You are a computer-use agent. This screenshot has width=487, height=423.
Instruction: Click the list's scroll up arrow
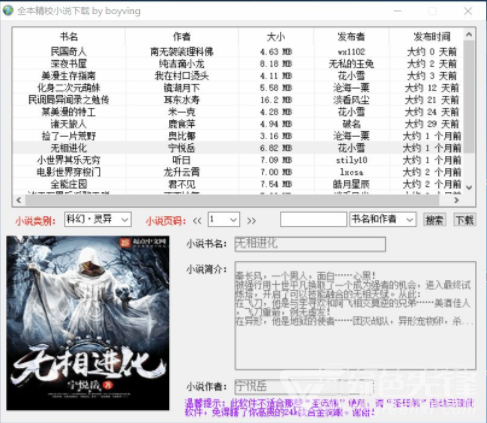tap(469, 34)
